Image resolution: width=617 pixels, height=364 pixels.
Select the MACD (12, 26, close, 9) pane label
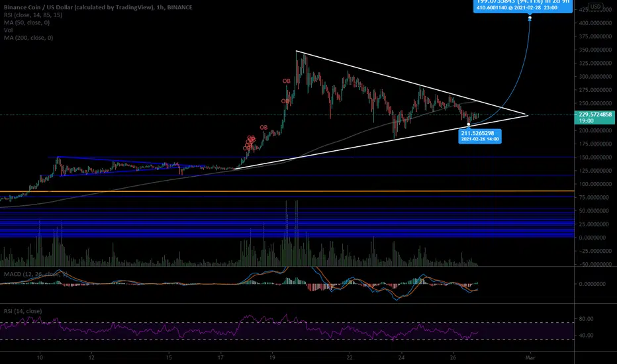(35, 274)
